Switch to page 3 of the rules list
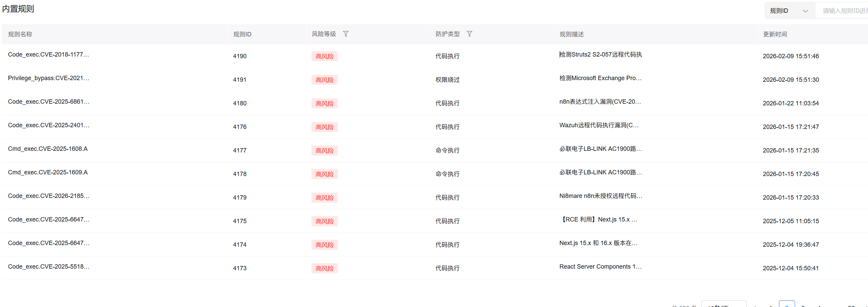Screen dimensions: 868x307 click(803, 305)
